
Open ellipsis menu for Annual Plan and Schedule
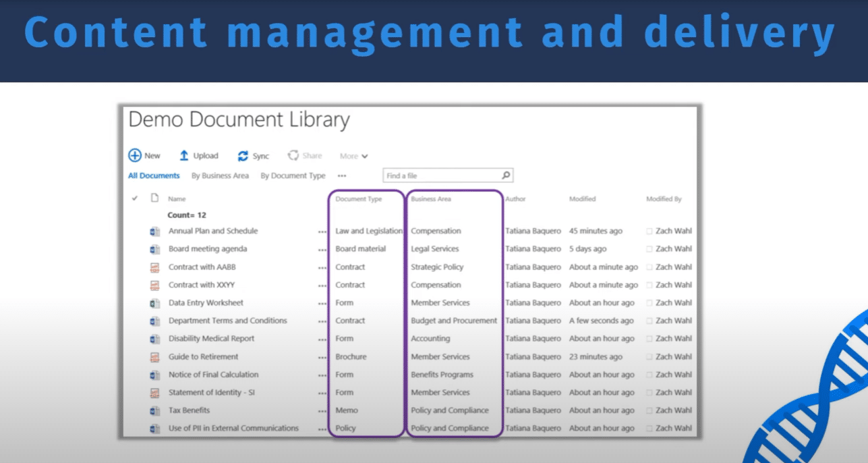click(x=322, y=232)
